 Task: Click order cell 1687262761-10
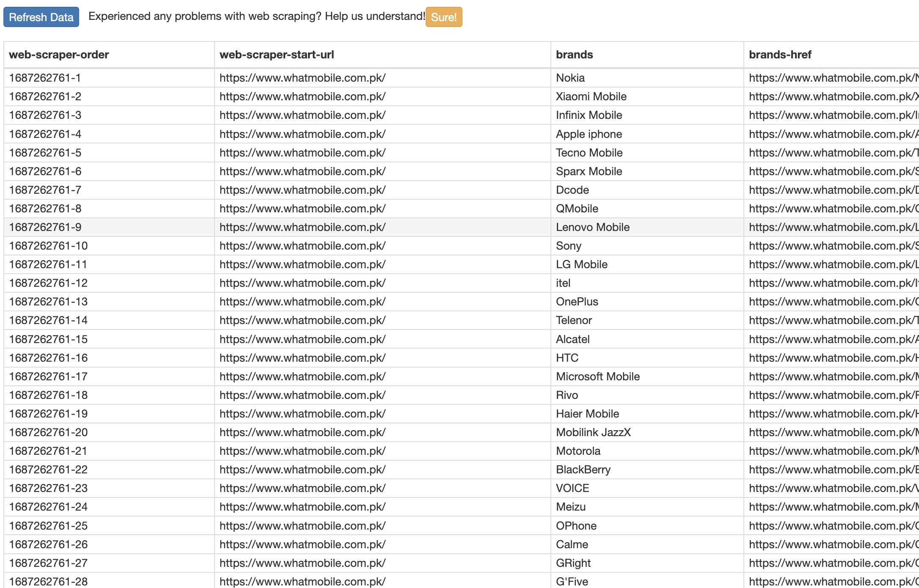tap(109, 246)
